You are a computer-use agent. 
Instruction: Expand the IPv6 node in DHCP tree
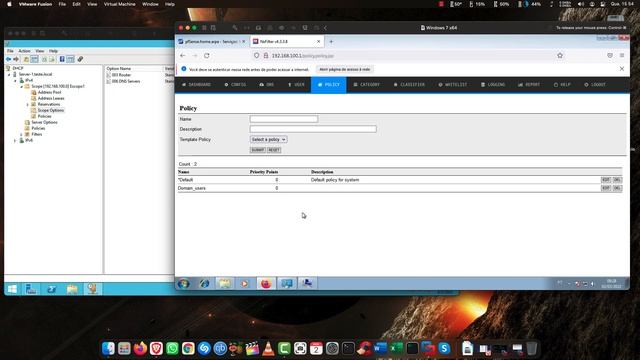coord(16,140)
